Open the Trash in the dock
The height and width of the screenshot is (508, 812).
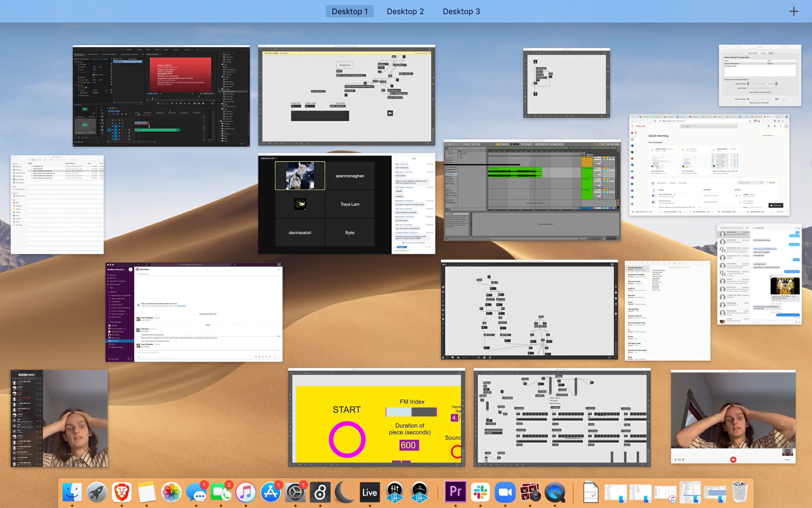point(739,492)
